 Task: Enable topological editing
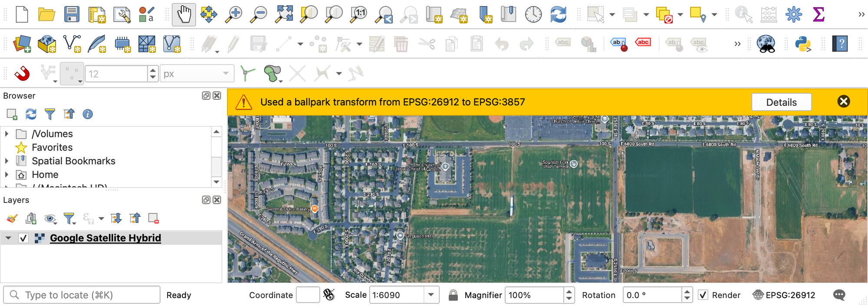(247, 73)
